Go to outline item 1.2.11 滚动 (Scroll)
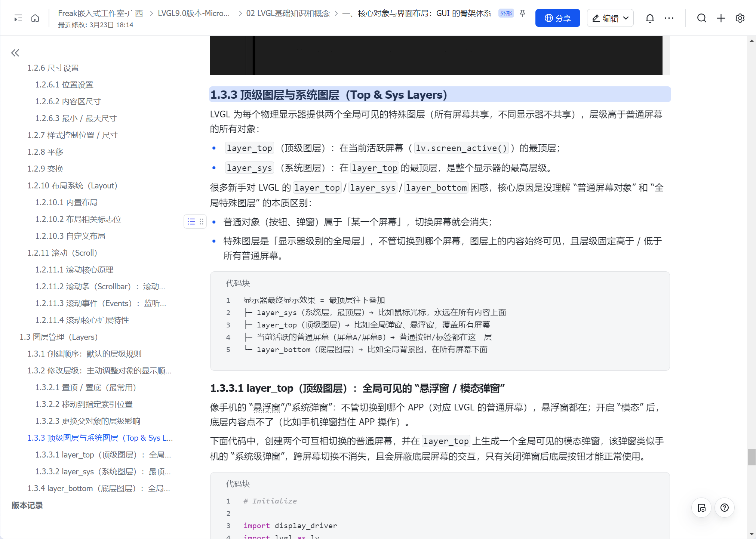Viewport: 756px width, 539px height. 62,253
